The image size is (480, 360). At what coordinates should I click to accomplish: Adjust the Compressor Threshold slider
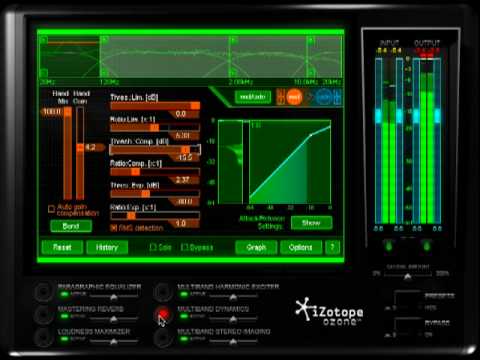click(x=155, y=150)
